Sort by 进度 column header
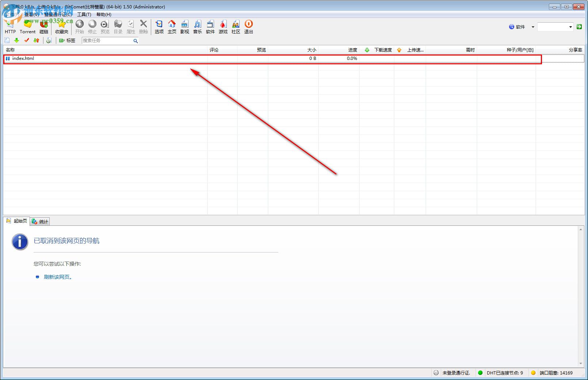Screen dimensions: 588x380 point(339,50)
